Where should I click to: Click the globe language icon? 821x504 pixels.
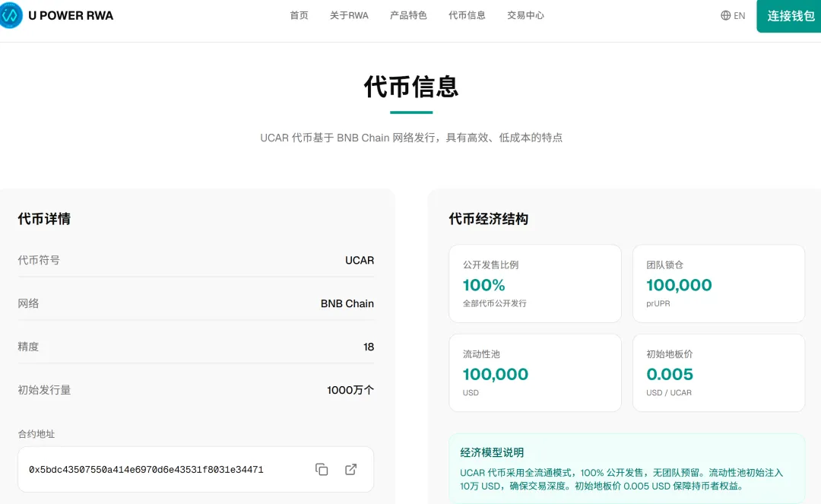point(726,16)
